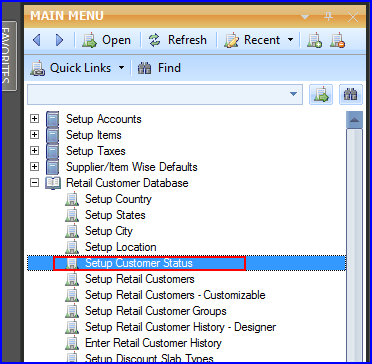The width and height of the screenshot is (372, 364).
Task: Select Retail Customer Database label
Action: (127, 183)
